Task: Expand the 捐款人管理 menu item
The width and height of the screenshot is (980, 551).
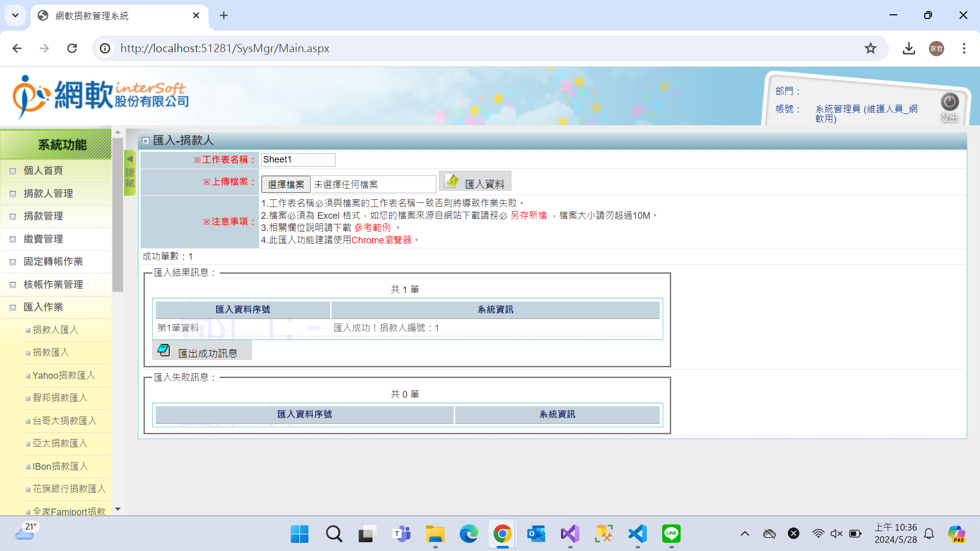Action: point(48,194)
